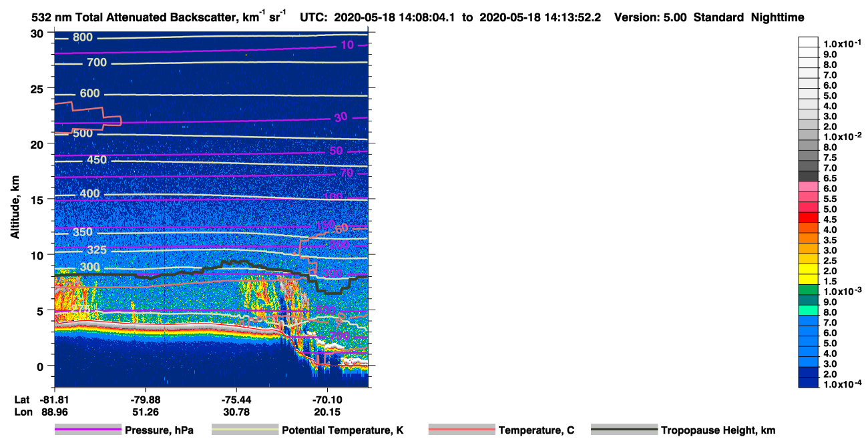This screenshot has height=445, width=868.
Task: Click the 30 hPa pressure contour label
Action: [341, 117]
